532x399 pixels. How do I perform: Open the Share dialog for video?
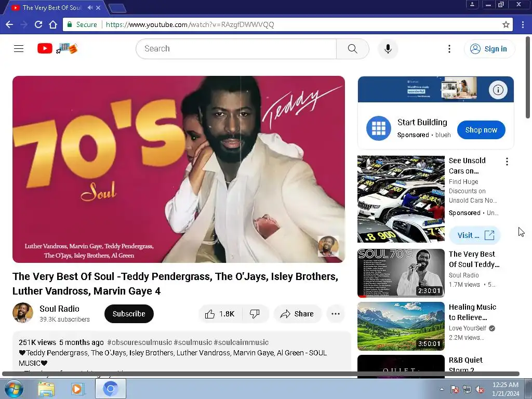pyautogui.click(x=297, y=314)
